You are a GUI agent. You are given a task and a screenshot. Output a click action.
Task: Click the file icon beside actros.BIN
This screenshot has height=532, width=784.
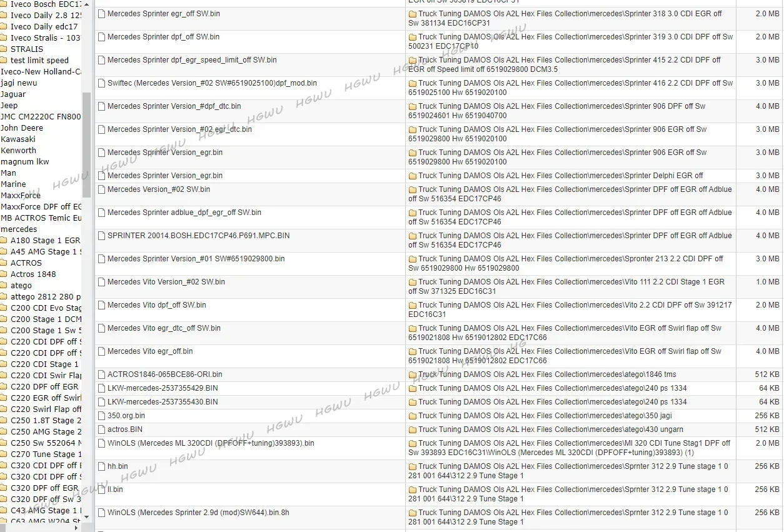(102, 429)
